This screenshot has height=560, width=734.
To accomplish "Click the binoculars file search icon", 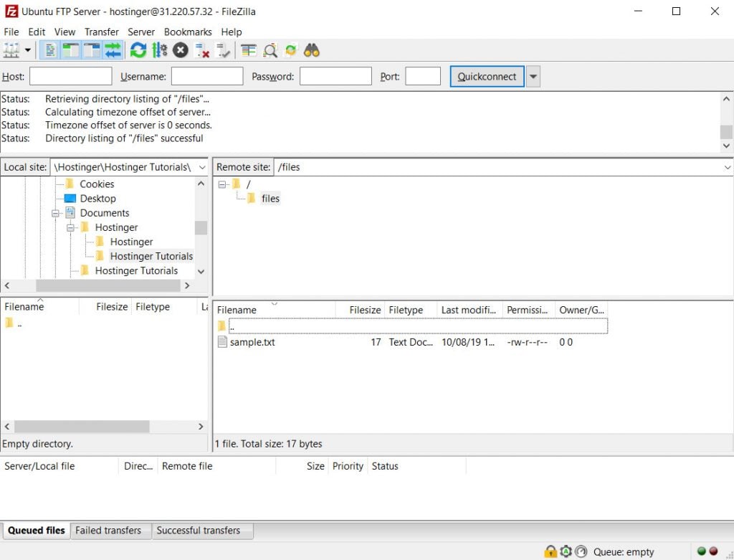I will (x=311, y=50).
